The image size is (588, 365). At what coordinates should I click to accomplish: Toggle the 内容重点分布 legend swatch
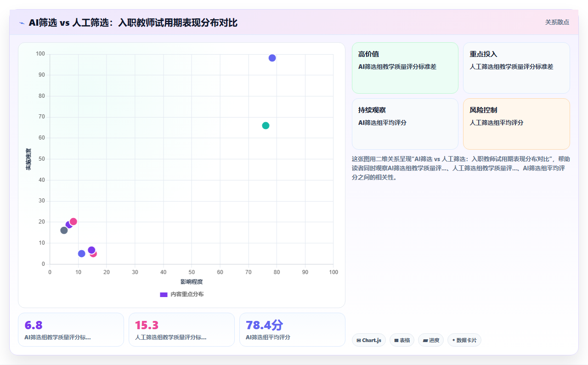164,294
